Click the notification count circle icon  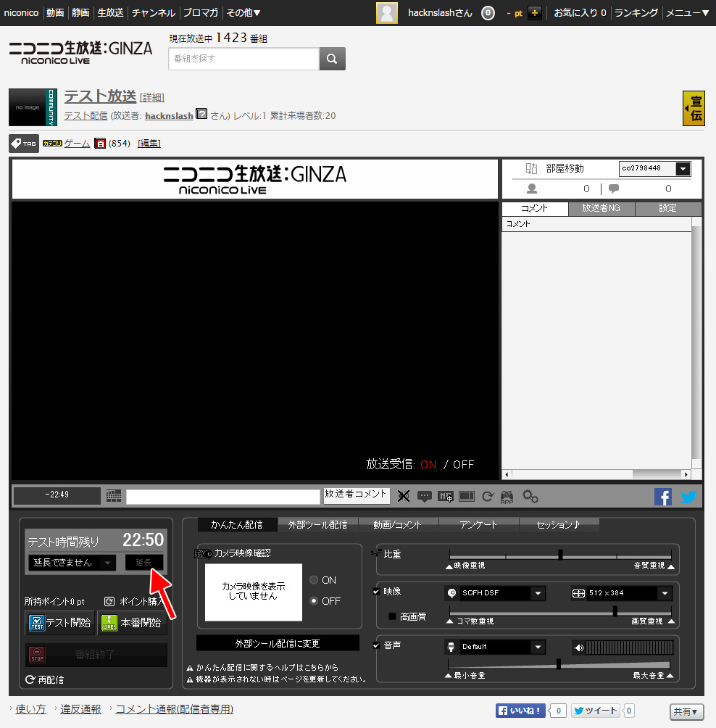(x=488, y=13)
